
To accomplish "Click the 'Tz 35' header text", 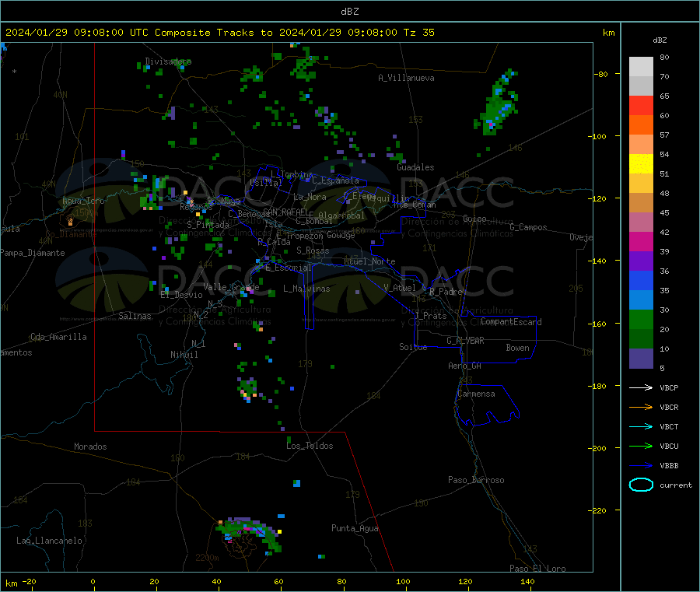I will [x=418, y=33].
